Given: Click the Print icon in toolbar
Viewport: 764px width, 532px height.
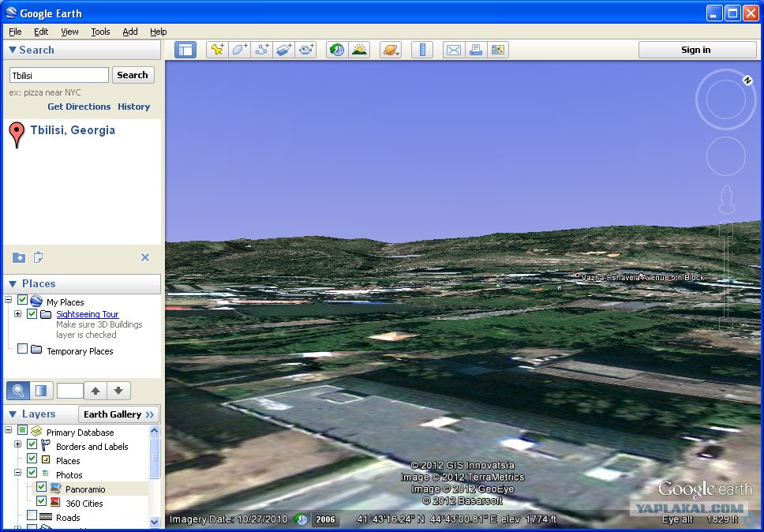Looking at the screenshot, I should click(x=475, y=50).
